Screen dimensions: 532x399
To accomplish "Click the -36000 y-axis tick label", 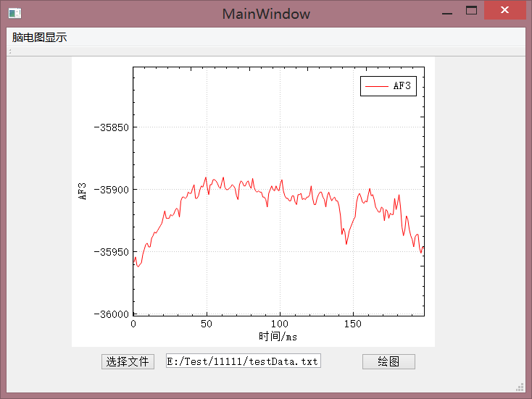I will coord(112,314).
